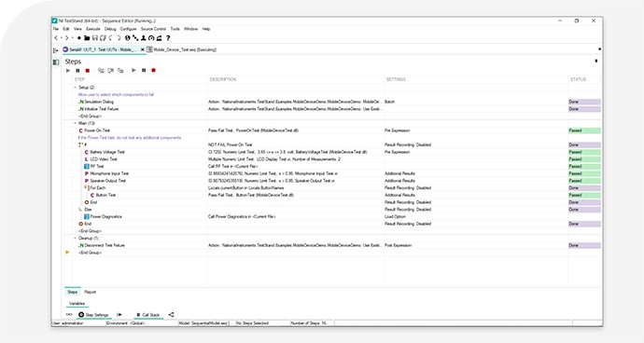Pause execution with first pause button
Image resolution: width=644 pixels, height=343 pixels.
77,71
